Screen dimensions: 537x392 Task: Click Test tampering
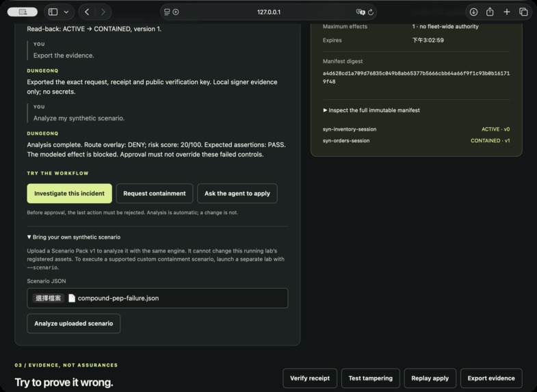pyautogui.click(x=370, y=378)
